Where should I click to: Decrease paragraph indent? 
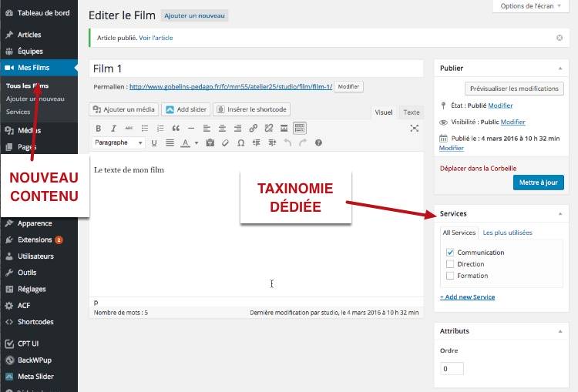click(x=256, y=142)
